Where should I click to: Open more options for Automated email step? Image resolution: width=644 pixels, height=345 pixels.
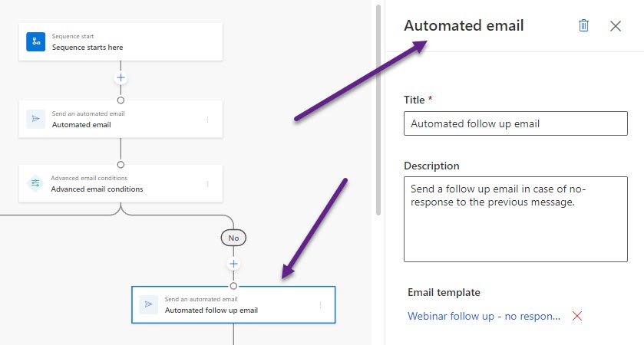207,119
